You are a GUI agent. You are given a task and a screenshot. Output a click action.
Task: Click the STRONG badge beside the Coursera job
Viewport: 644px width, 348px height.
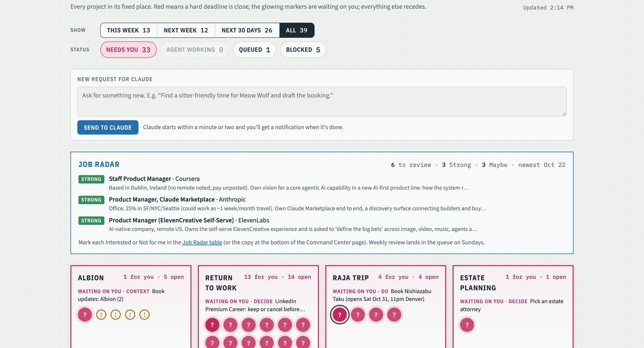click(x=91, y=179)
